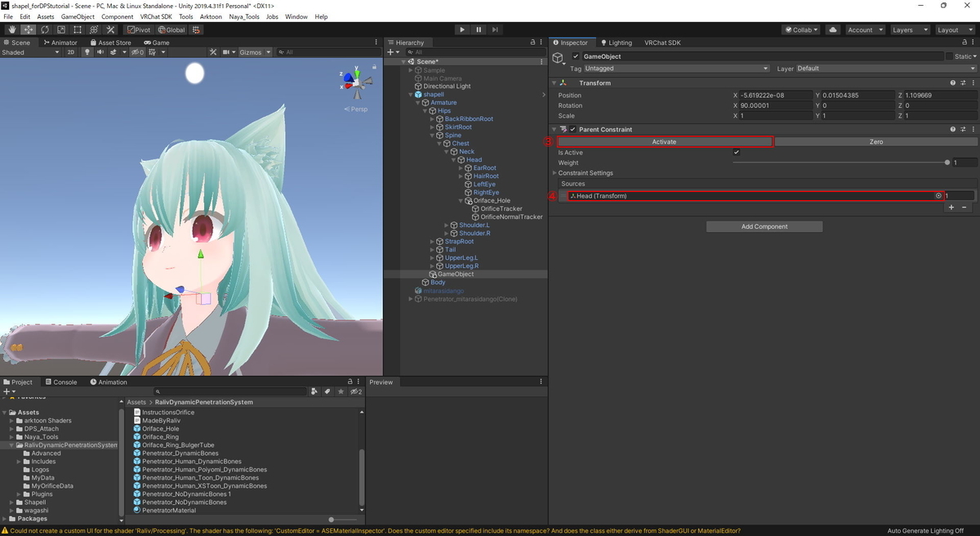Expand Constraint Settings in the Parent Constraint
This screenshot has width=980, height=536.
[555, 172]
